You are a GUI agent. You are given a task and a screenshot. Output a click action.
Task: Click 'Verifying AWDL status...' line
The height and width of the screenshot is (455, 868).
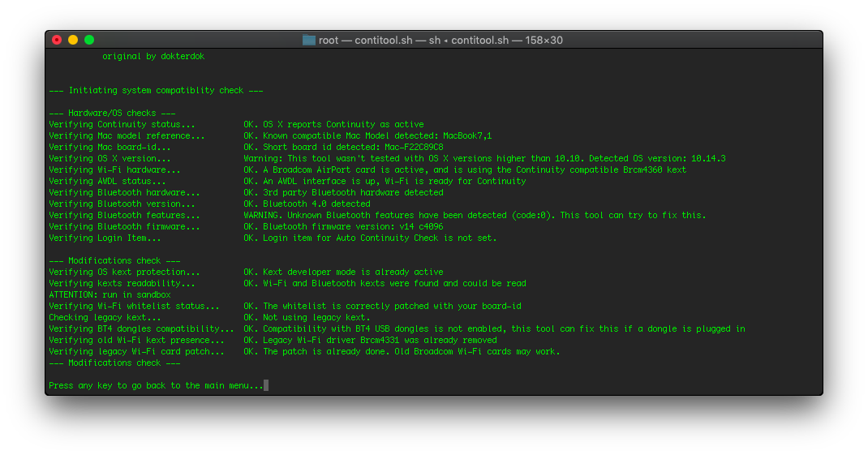(x=107, y=181)
